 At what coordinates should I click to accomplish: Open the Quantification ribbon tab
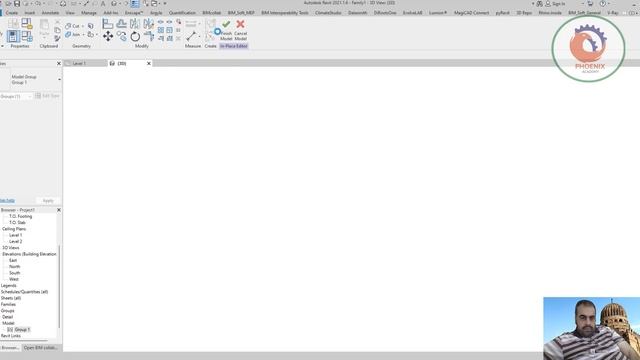[182, 13]
